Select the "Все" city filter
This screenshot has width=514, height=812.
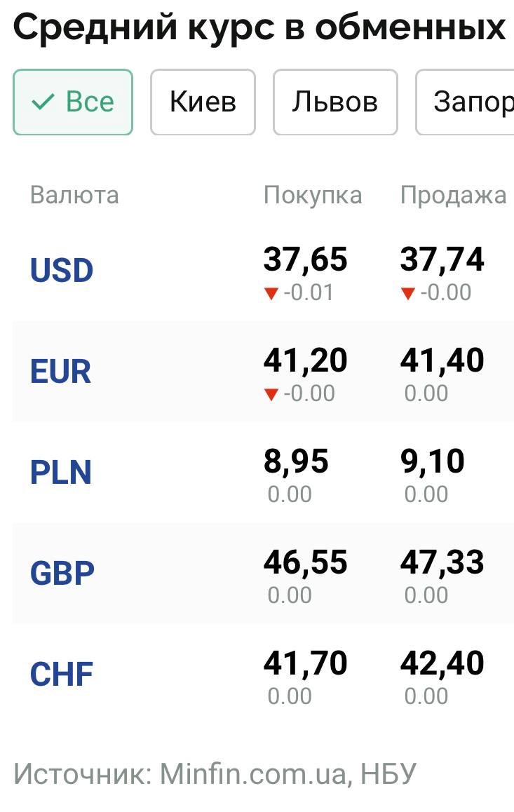pos(73,102)
